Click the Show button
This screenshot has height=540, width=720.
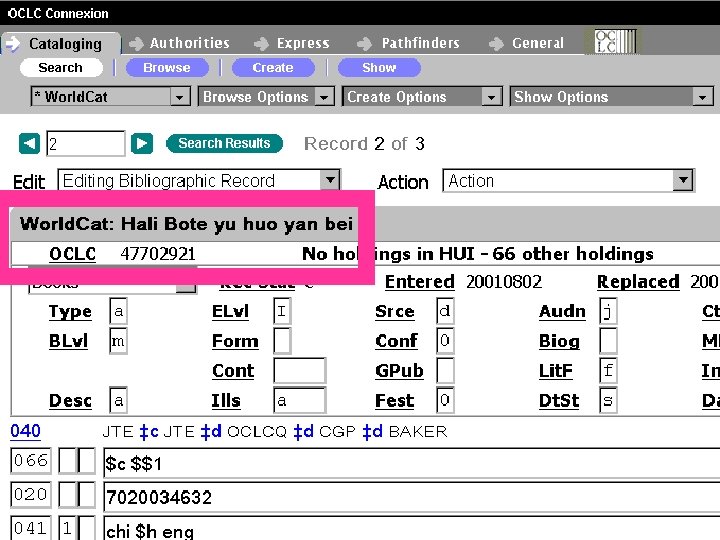pyautogui.click(x=379, y=68)
